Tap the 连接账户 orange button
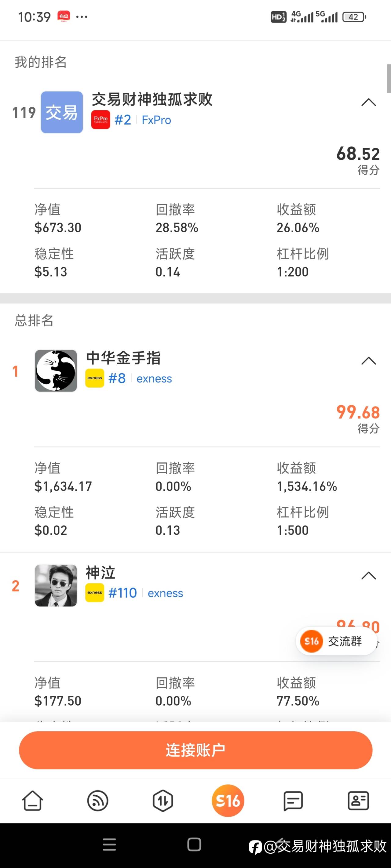This screenshot has height=868, width=391. (x=196, y=750)
